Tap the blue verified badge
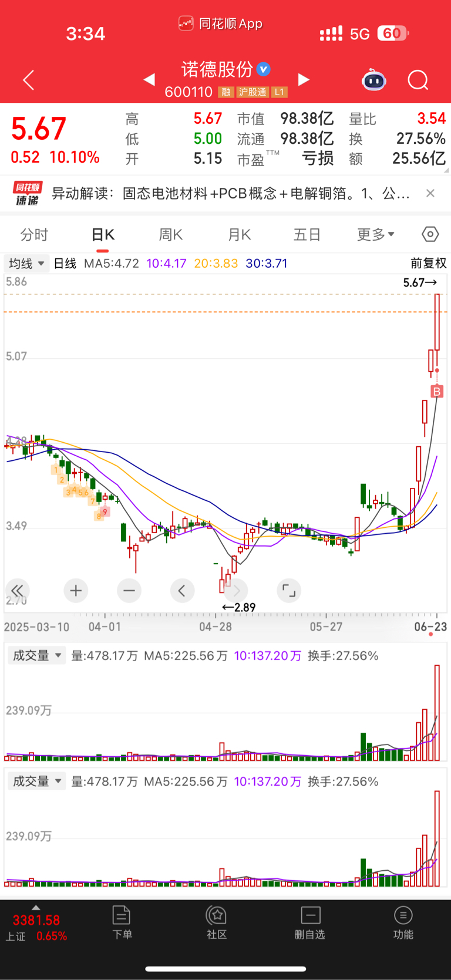451x980 pixels. point(264,69)
